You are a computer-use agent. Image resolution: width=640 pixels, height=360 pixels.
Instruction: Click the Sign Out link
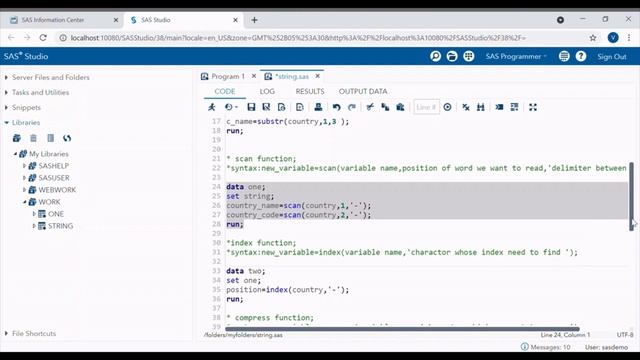611,57
